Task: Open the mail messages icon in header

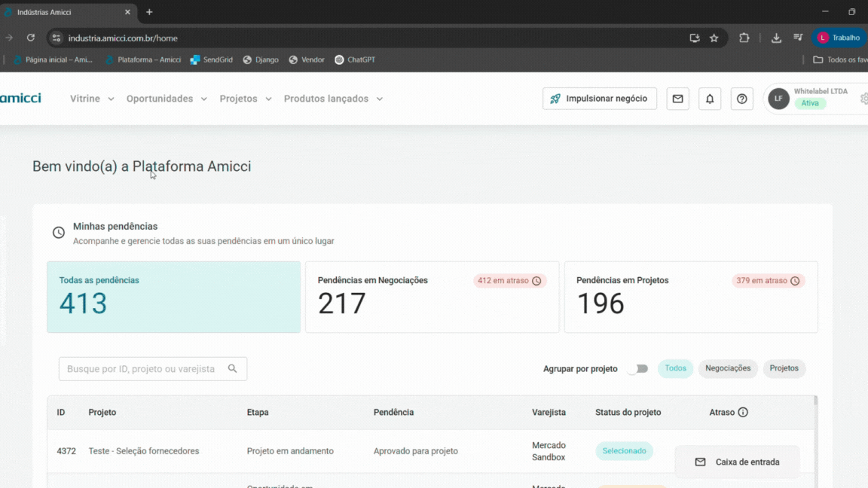Action: [x=677, y=99]
